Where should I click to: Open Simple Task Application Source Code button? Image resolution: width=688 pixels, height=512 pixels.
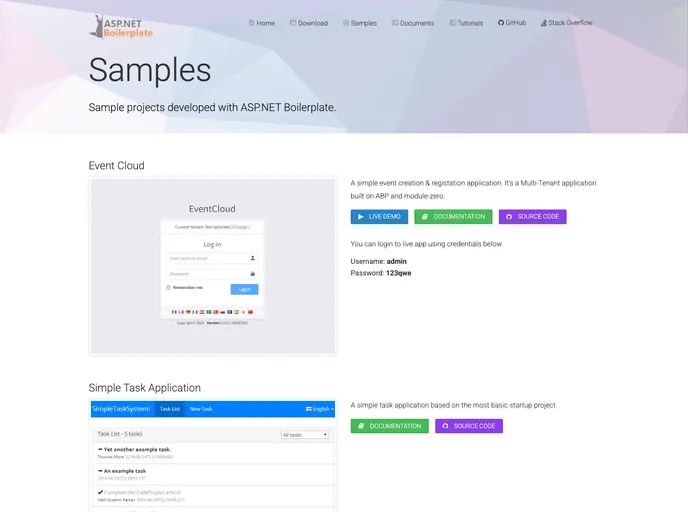469,426
